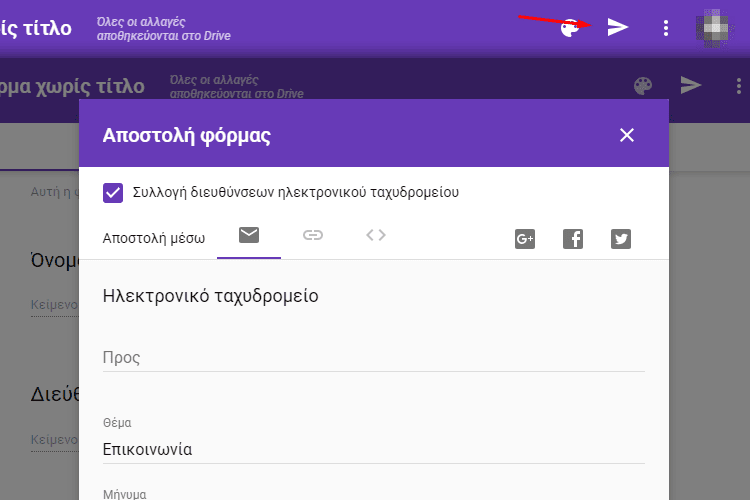This screenshot has width=750, height=500.
Task: Click the dimmed palette icon in the lower header
Action: (x=643, y=86)
